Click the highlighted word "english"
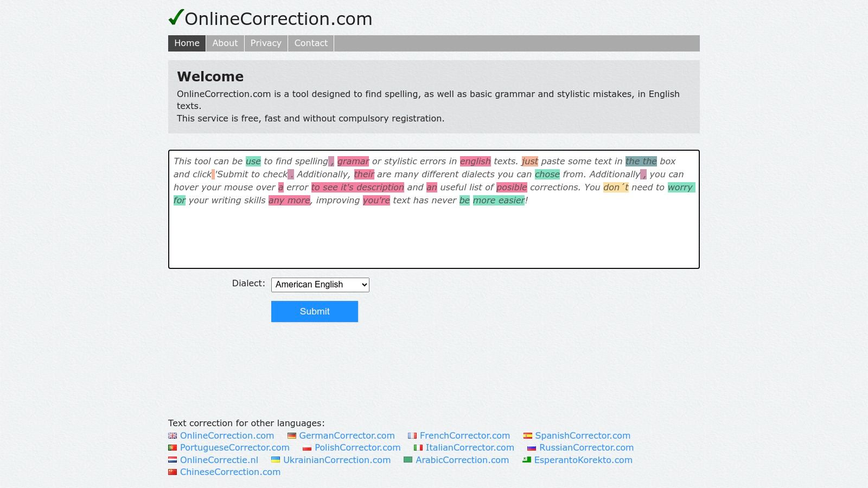 475,161
